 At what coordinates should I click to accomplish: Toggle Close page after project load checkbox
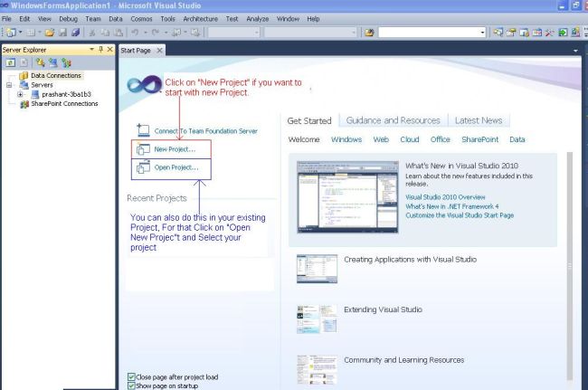click(131, 376)
